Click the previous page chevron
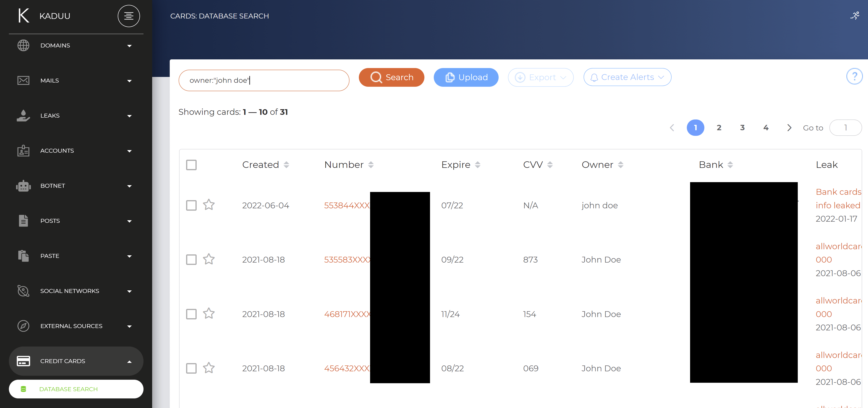 [x=672, y=128]
